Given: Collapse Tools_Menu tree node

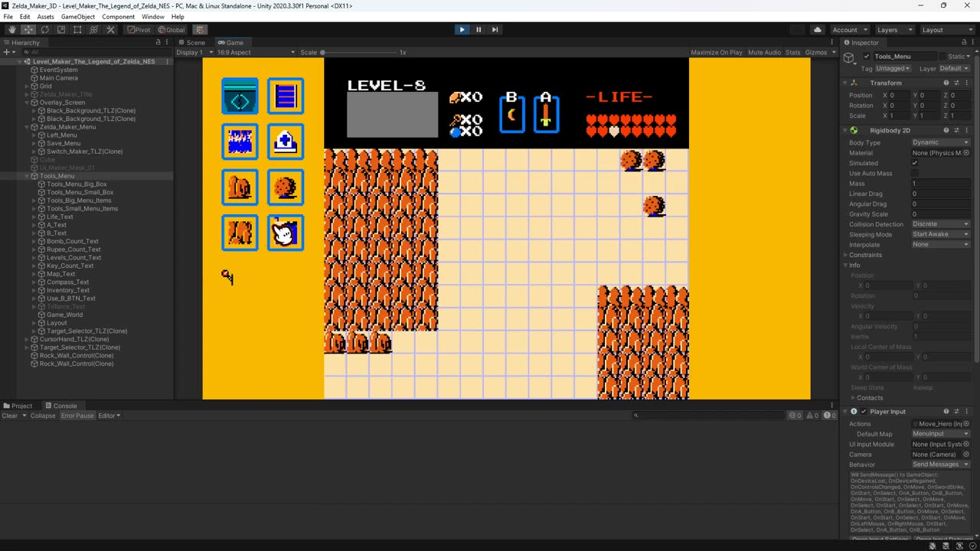Looking at the screenshot, I should 26,176.
